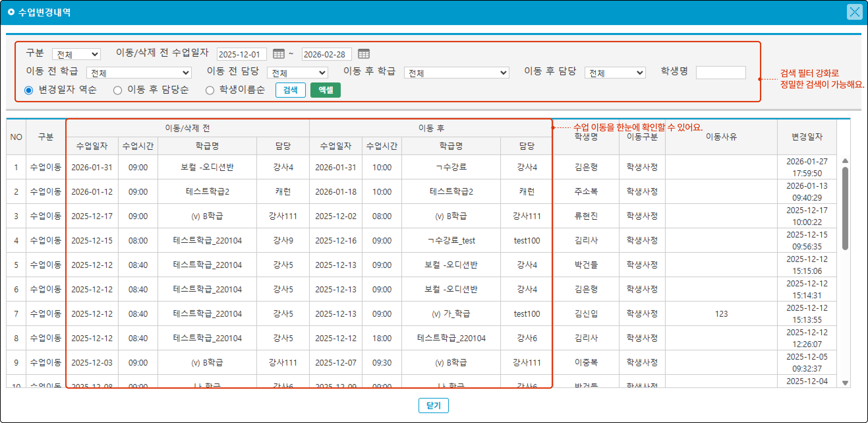Click the scrollbar down arrow

tap(845, 382)
